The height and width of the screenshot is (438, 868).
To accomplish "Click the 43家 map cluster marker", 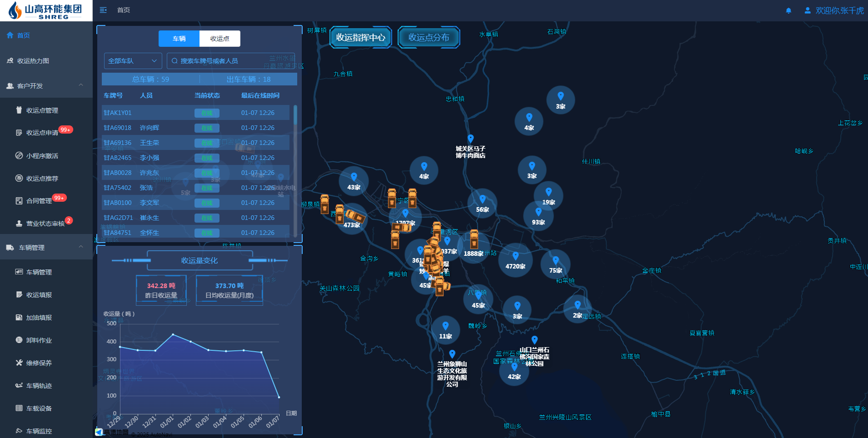I will [x=354, y=181].
